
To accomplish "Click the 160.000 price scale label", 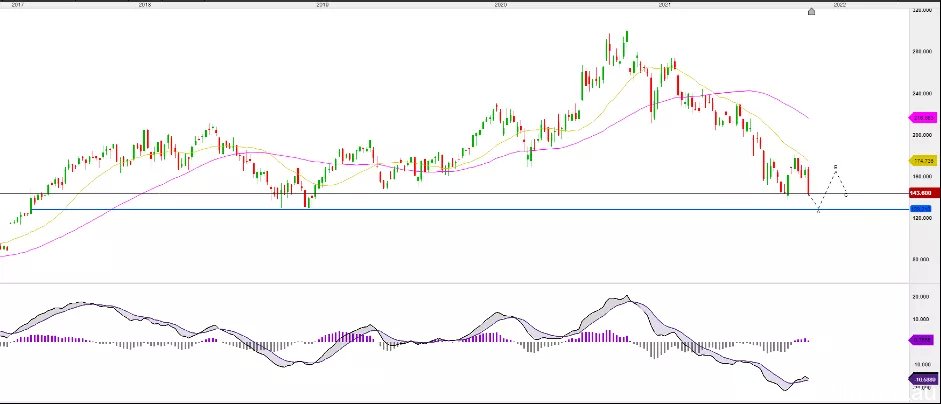I will pos(922,176).
